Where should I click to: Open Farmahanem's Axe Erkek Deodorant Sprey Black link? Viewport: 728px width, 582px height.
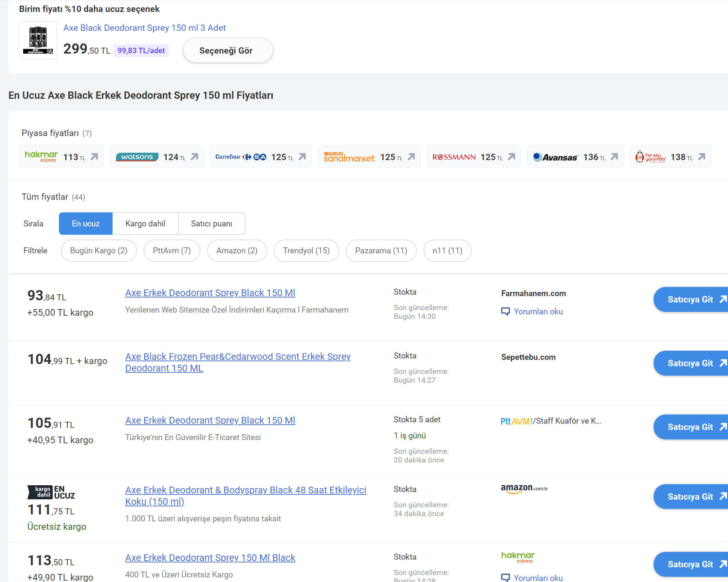coord(210,293)
